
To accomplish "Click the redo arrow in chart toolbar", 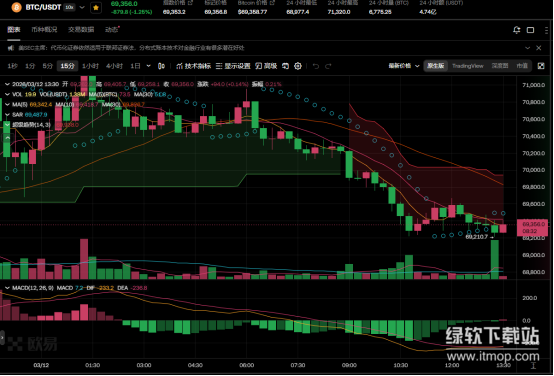I will click(x=328, y=66).
